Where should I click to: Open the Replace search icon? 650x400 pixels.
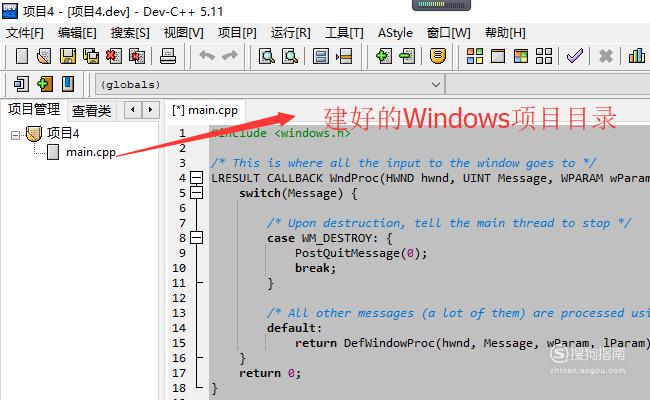pos(290,56)
